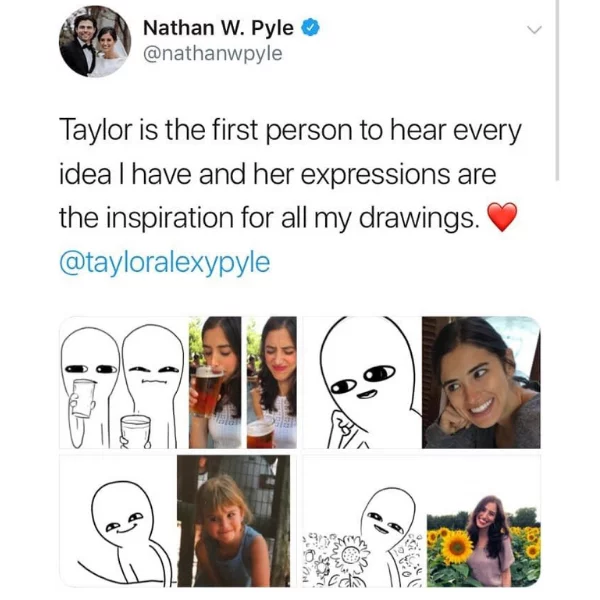Click the Nathan W. Pyle display name

coord(218,28)
